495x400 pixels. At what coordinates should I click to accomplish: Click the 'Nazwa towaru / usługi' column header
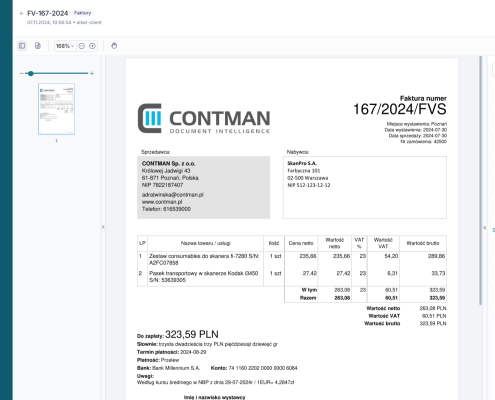click(x=206, y=243)
